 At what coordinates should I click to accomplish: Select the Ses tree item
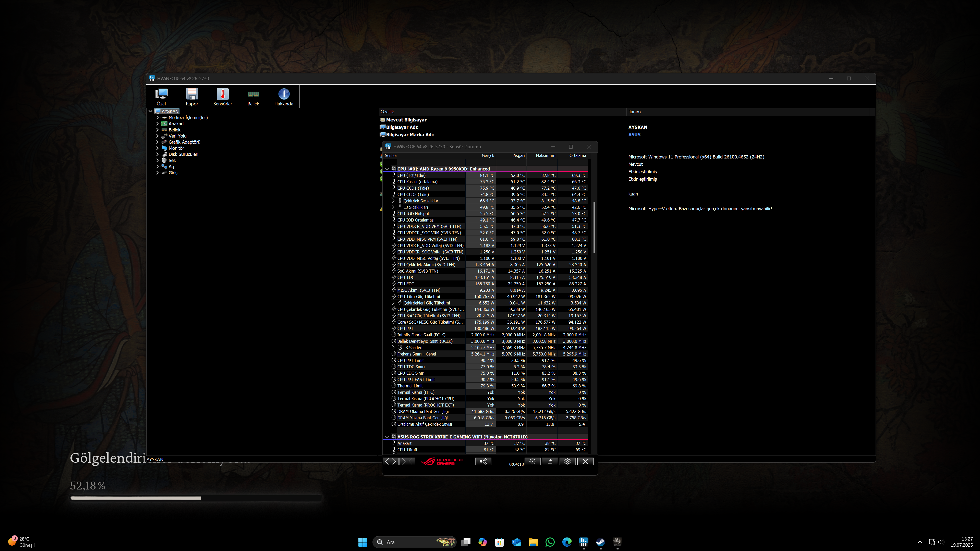click(172, 161)
